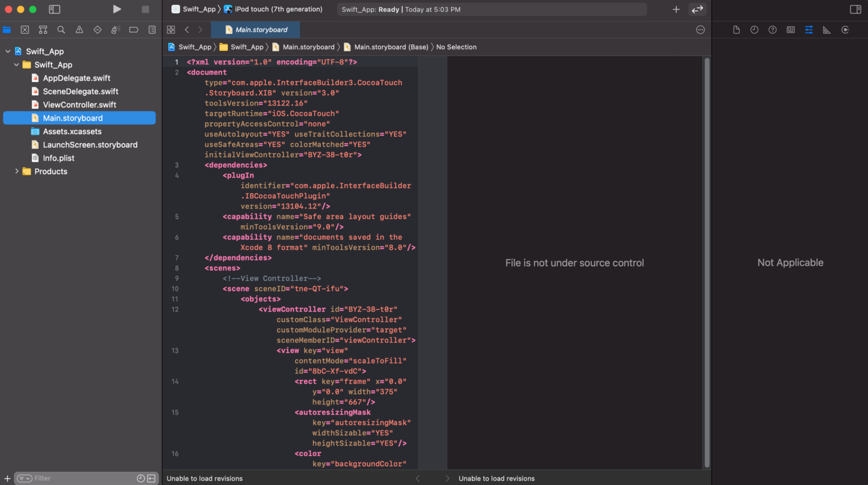Open LaunchScreen.storyboard file
The height and width of the screenshot is (485, 868).
point(90,144)
